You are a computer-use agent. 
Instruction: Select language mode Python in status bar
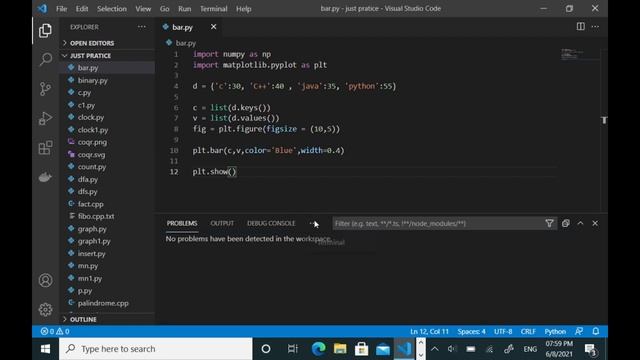[x=555, y=331]
